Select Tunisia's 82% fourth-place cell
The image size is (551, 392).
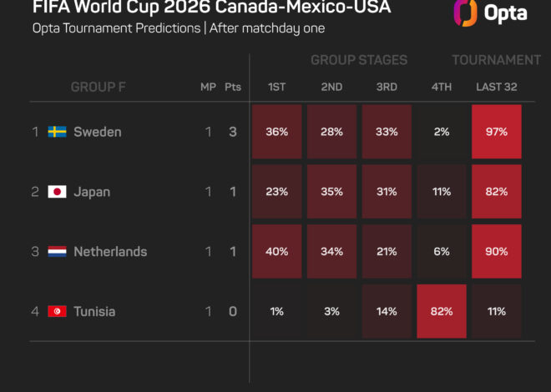pos(442,311)
